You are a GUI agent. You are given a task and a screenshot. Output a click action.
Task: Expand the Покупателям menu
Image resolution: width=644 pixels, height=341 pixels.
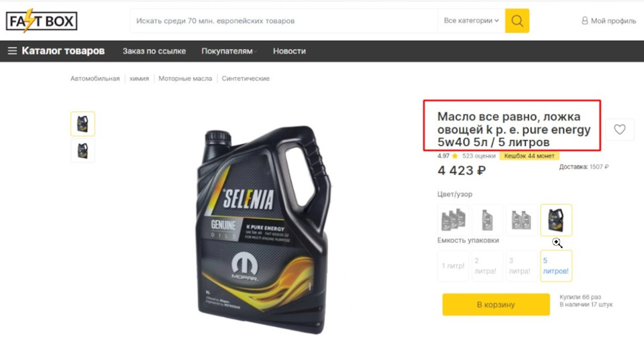229,52
